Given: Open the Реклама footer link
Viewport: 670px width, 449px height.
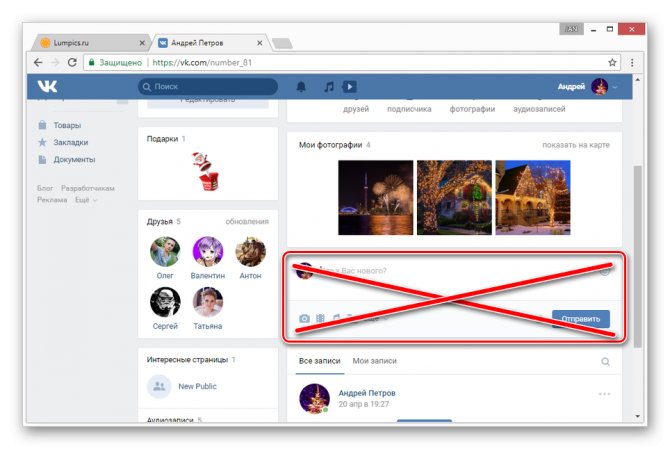Looking at the screenshot, I should [52, 200].
